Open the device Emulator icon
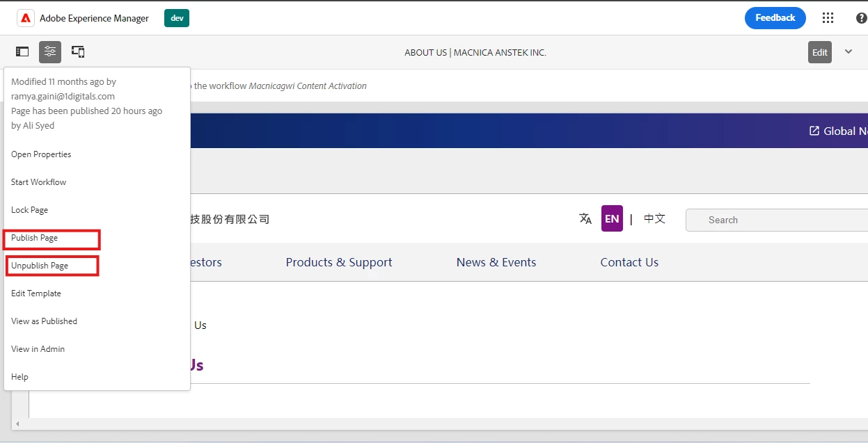The width and height of the screenshot is (868, 443). [x=79, y=51]
